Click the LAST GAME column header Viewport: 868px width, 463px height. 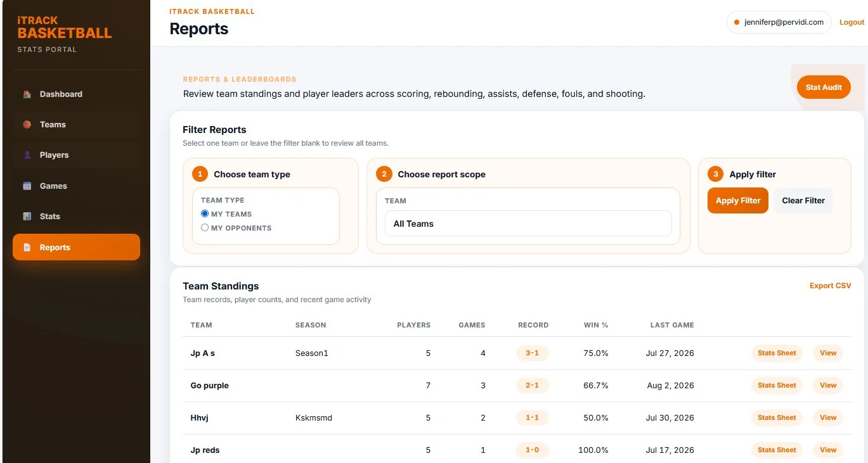click(672, 325)
